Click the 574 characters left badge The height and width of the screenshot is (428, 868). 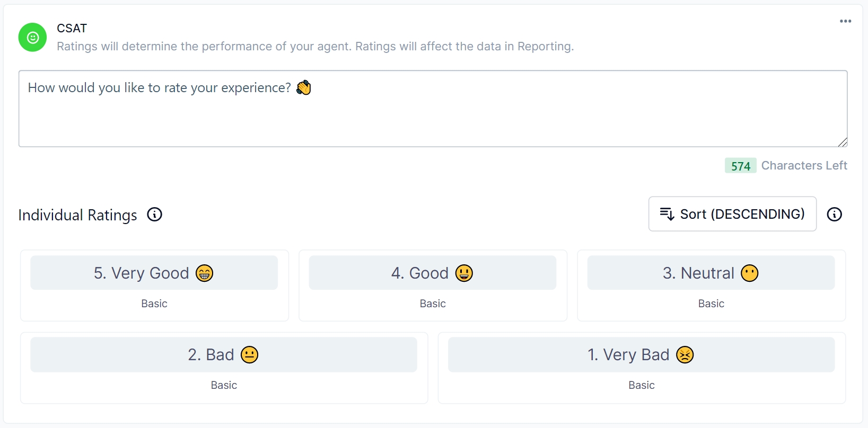click(740, 166)
